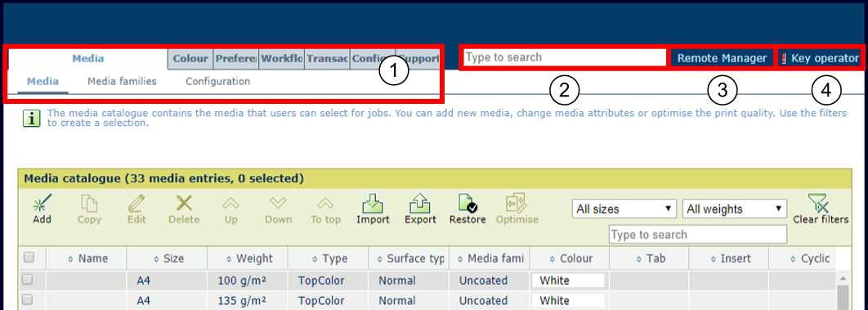868x310 pixels.
Task: Tick the select-all checkbox in table header
Action: tap(29, 258)
